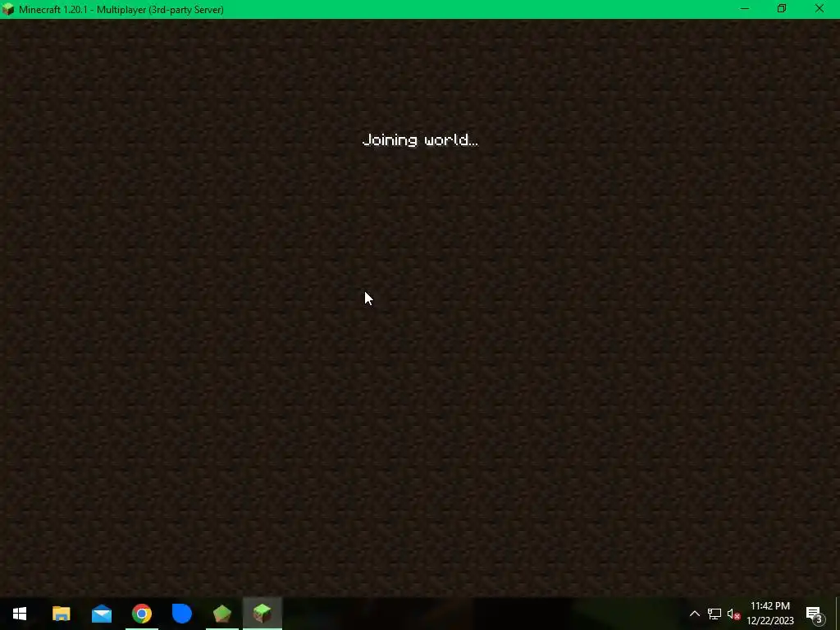Show hidden system tray icons
This screenshot has height=630, width=840.
(694, 614)
